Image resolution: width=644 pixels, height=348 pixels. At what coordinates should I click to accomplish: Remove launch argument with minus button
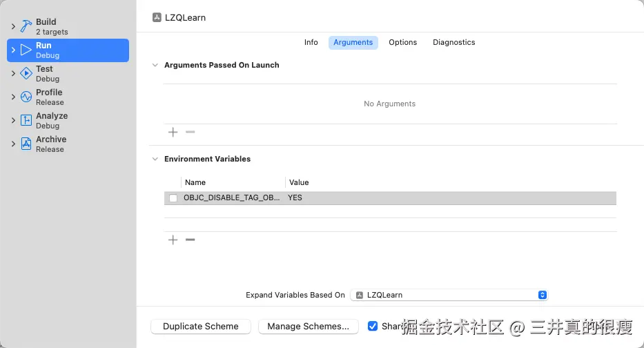tap(190, 132)
